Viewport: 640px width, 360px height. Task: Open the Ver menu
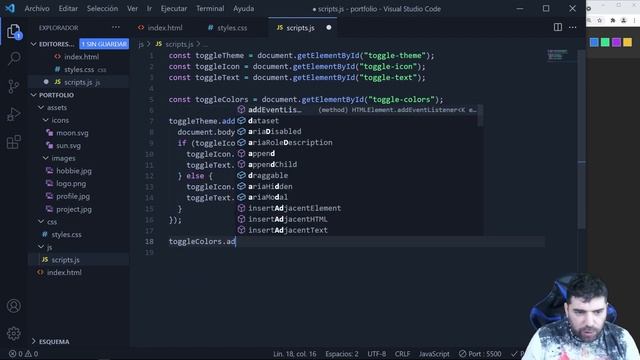132,9
